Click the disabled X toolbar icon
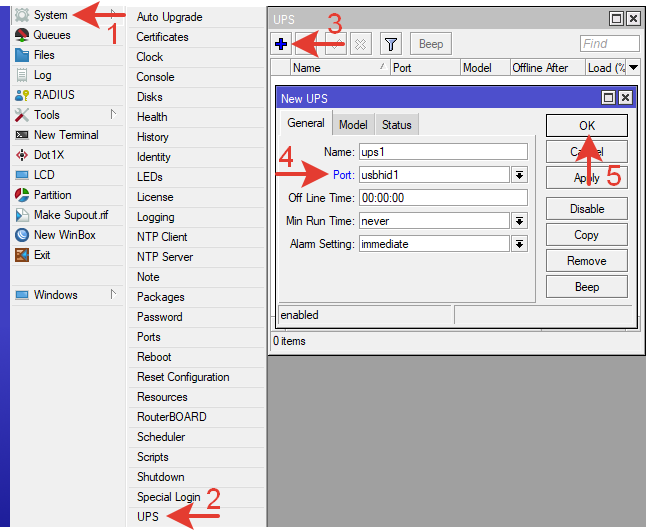 tap(360, 44)
